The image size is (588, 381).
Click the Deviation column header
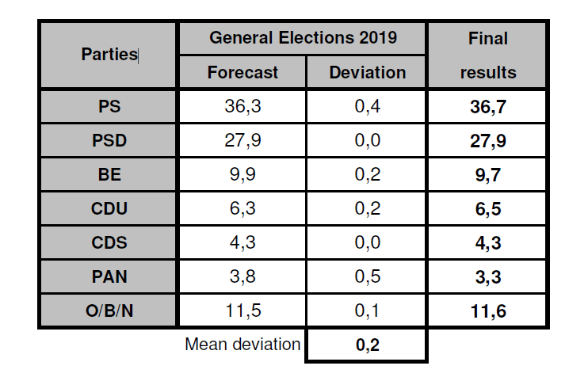366,72
